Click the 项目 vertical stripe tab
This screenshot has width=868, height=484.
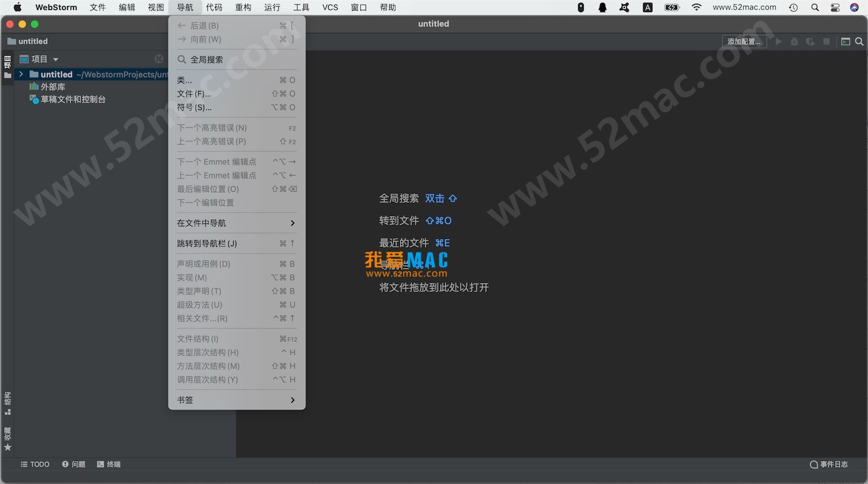(x=7, y=67)
